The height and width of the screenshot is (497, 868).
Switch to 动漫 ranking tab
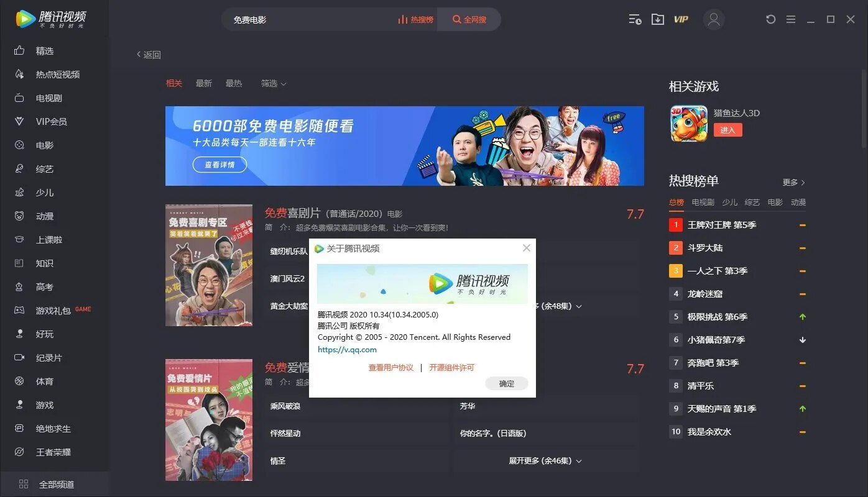798,203
